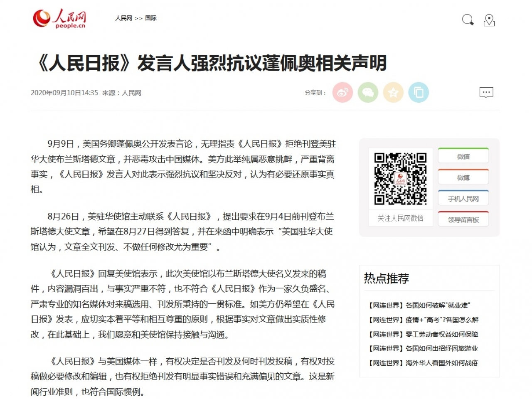Open the site map location icon
This screenshot has width=532, height=399.
tap(489, 20)
